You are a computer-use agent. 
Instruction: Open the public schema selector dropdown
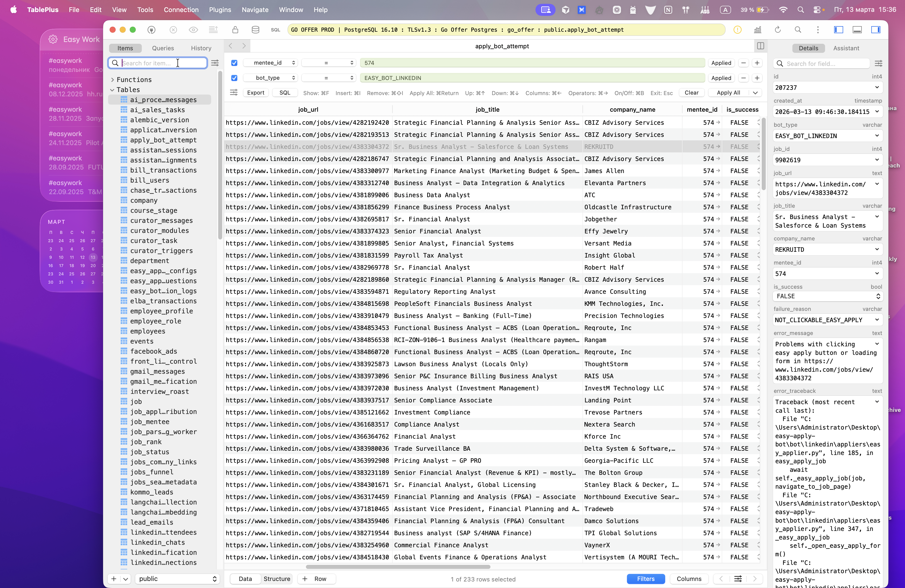177,578
